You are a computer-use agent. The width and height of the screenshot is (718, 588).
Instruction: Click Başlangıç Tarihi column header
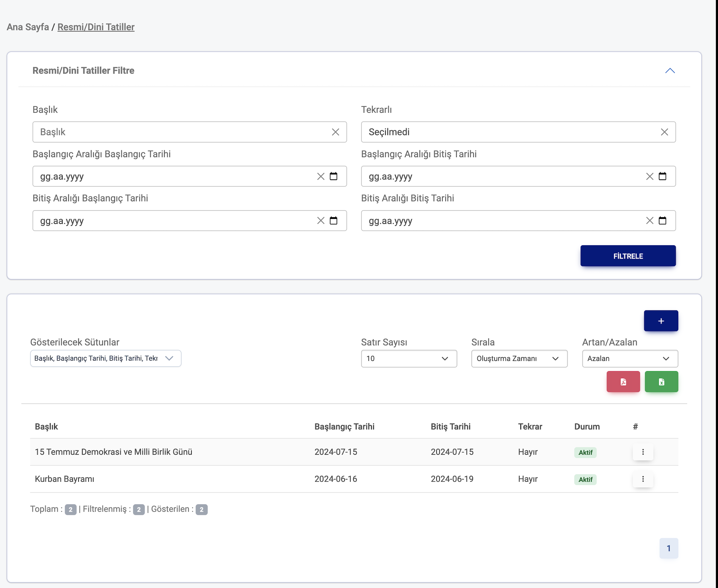coord(344,427)
